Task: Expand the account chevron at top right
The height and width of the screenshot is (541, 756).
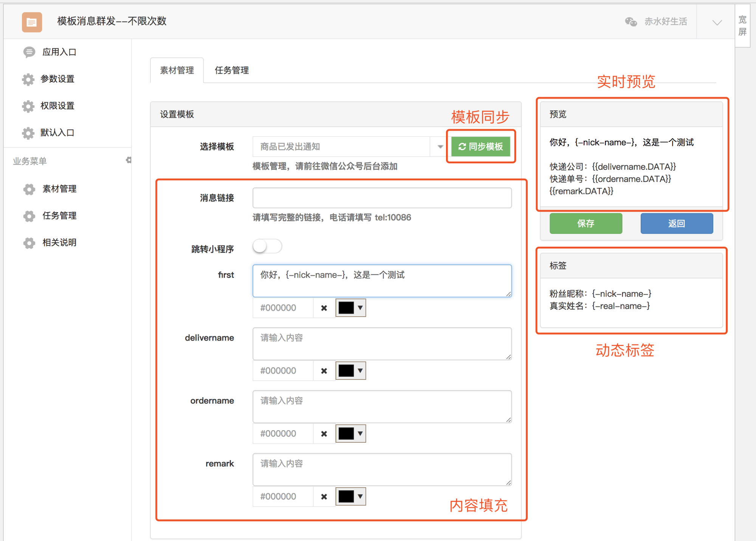Action: coord(717,22)
